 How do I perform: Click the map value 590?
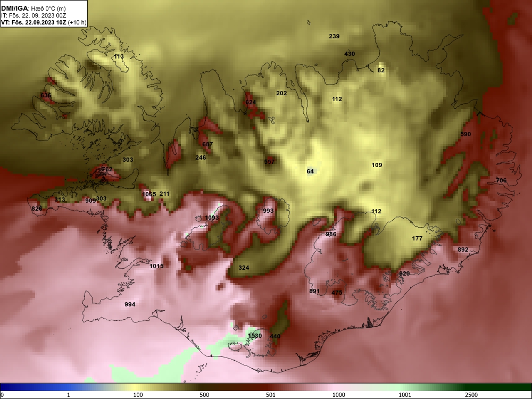tap(465, 134)
